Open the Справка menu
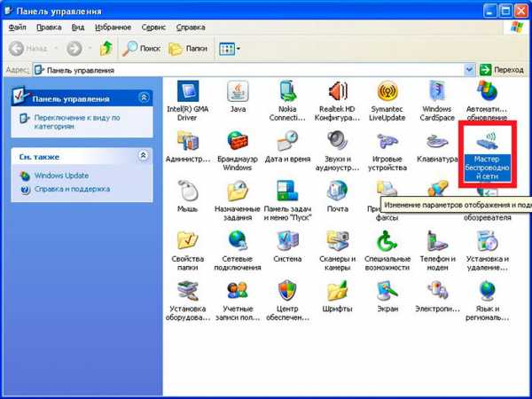This screenshot has width=532, height=399. 191,27
